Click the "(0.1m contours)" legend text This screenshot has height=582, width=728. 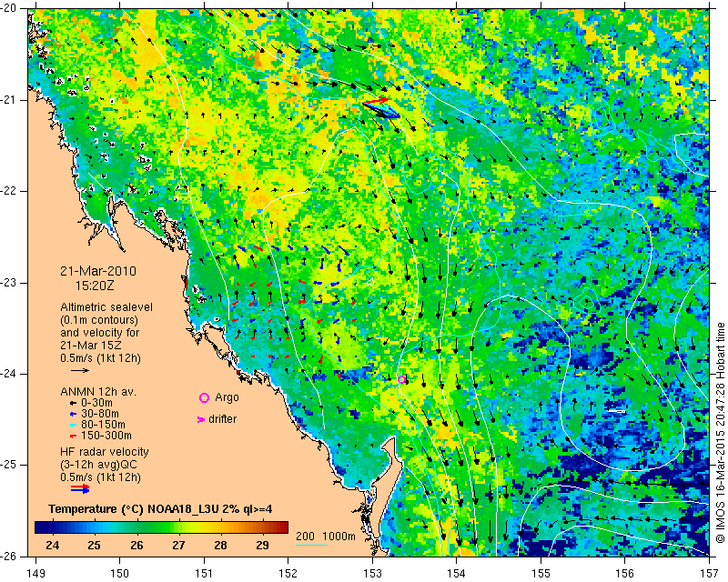pyautogui.click(x=99, y=320)
